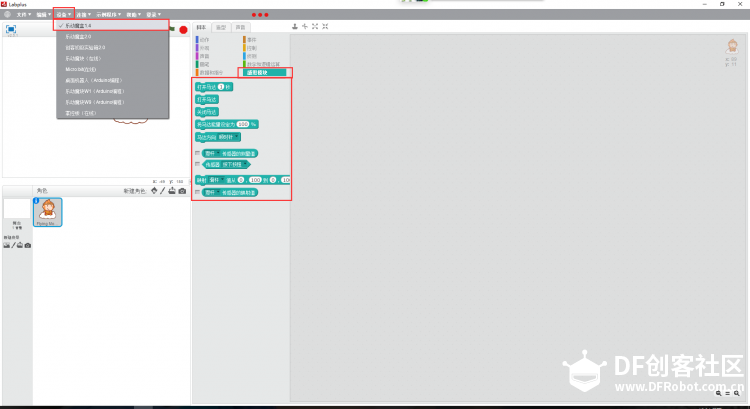
Task: Select the stamp duplicate tool icon
Action: pyautogui.click(x=295, y=26)
